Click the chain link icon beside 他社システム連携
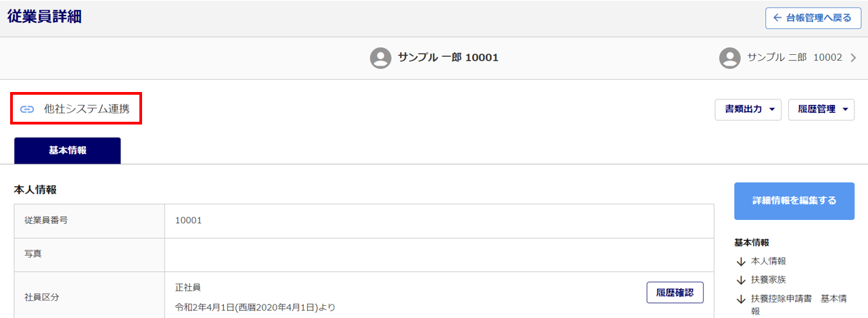This screenshot has width=868, height=318. tap(27, 109)
